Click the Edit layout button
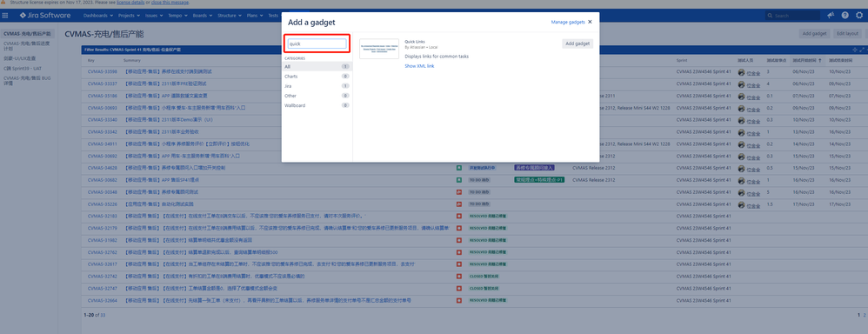Image resolution: width=868 pixels, height=334 pixels. click(x=847, y=33)
